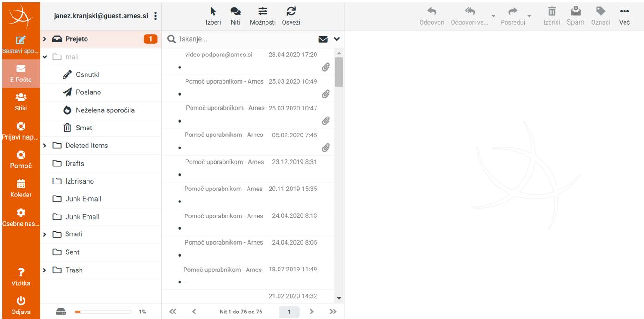Open the Izbrisano folder
Screen dimensions: 644x319
pos(101,181)
